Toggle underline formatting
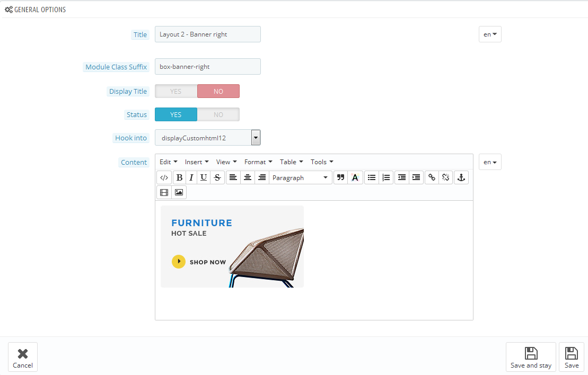The height and width of the screenshot is (375, 588). coord(204,177)
